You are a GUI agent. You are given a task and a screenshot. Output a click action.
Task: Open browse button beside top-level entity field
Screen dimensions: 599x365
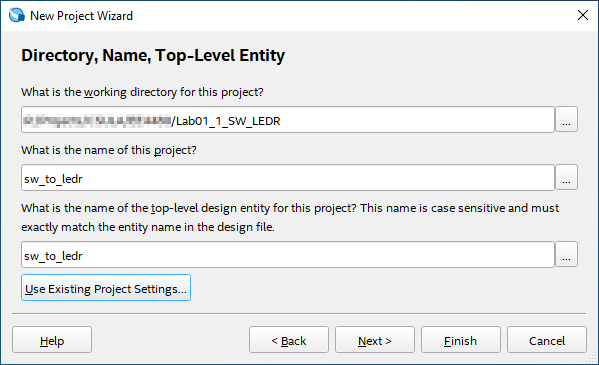(566, 255)
